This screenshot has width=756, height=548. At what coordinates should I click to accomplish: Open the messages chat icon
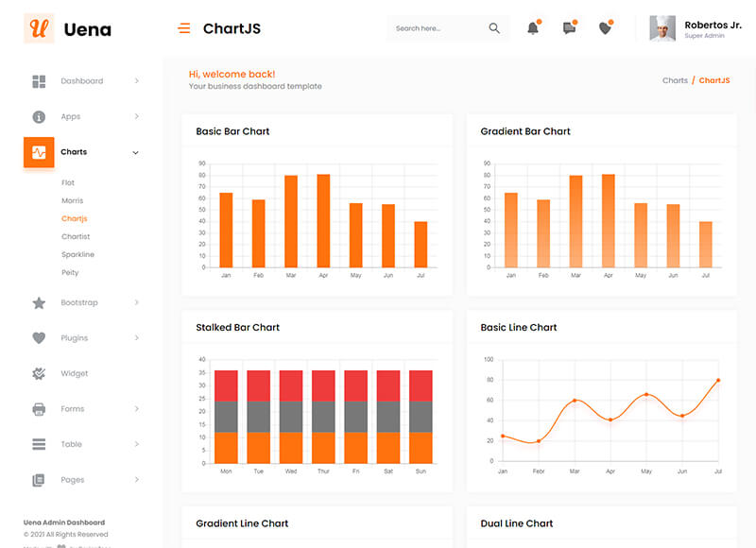coord(569,28)
